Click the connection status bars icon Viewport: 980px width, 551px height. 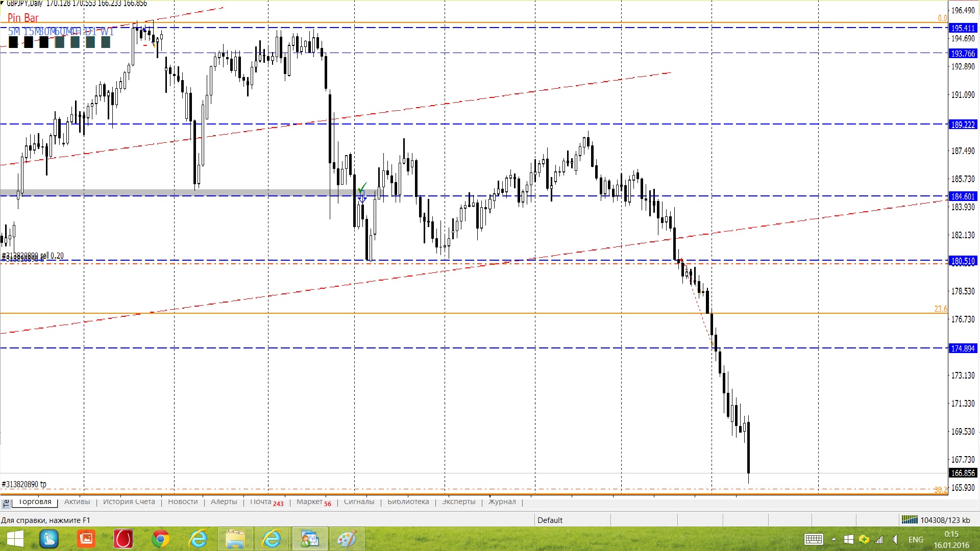point(910,520)
